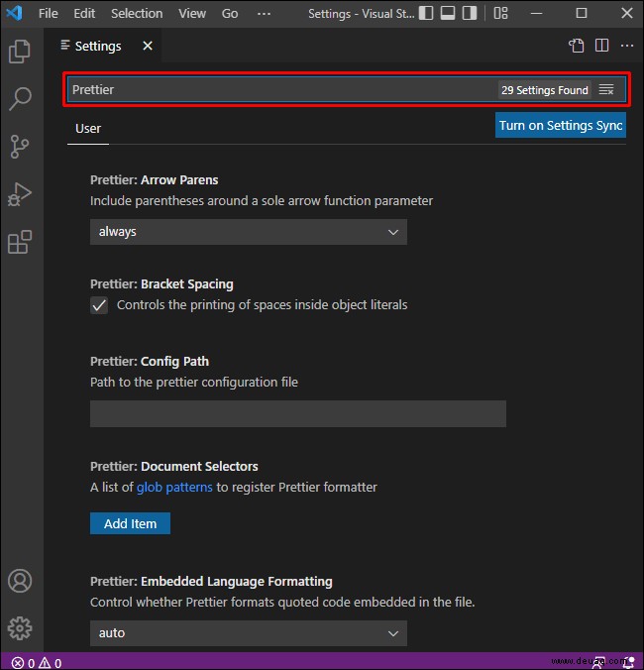Open the Edit menu

(x=84, y=14)
